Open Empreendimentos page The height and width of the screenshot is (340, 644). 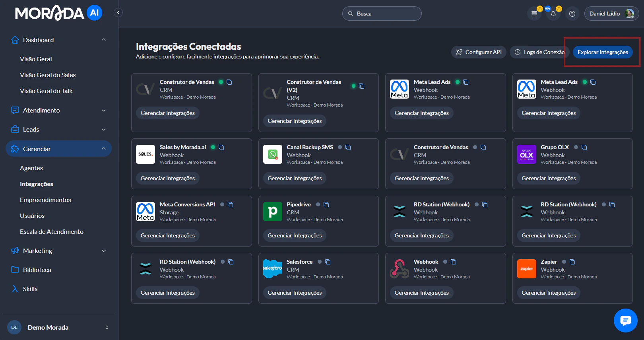[45, 200]
